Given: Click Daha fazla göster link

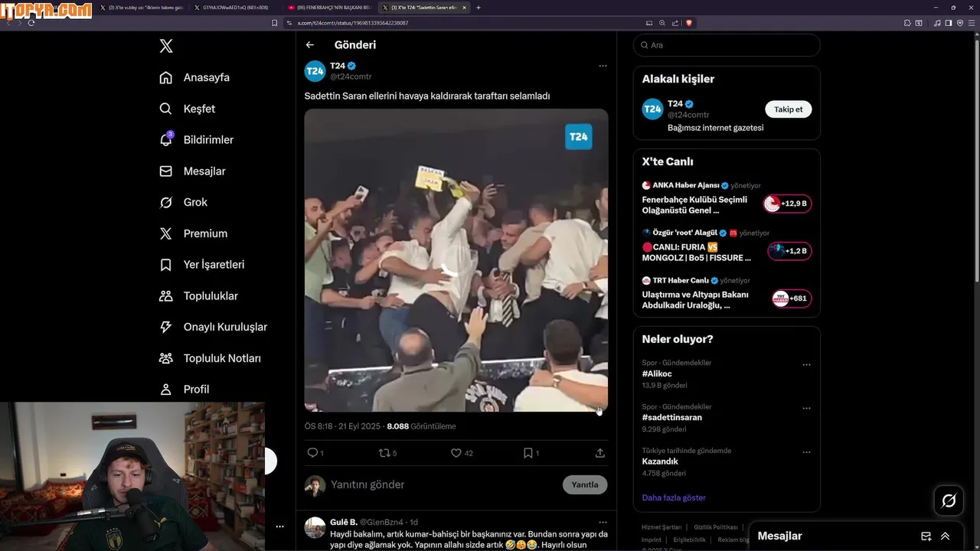Looking at the screenshot, I should point(674,497).
